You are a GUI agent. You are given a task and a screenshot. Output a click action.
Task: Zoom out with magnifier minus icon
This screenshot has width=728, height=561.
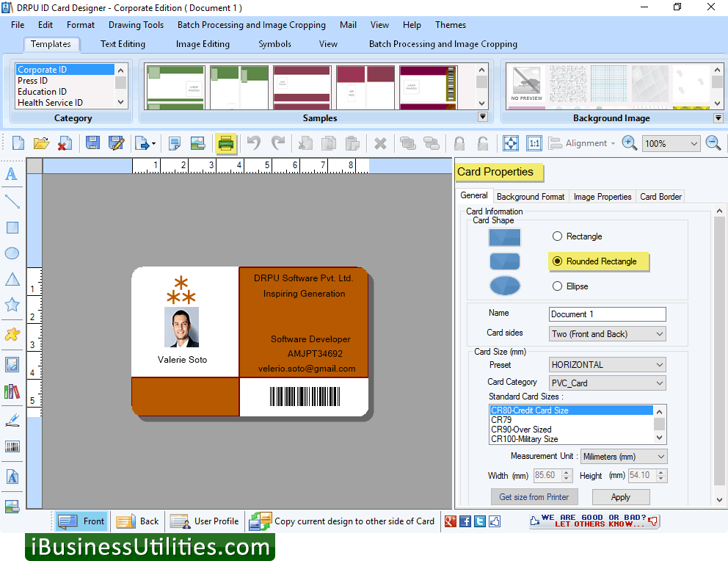coord(713,143)
